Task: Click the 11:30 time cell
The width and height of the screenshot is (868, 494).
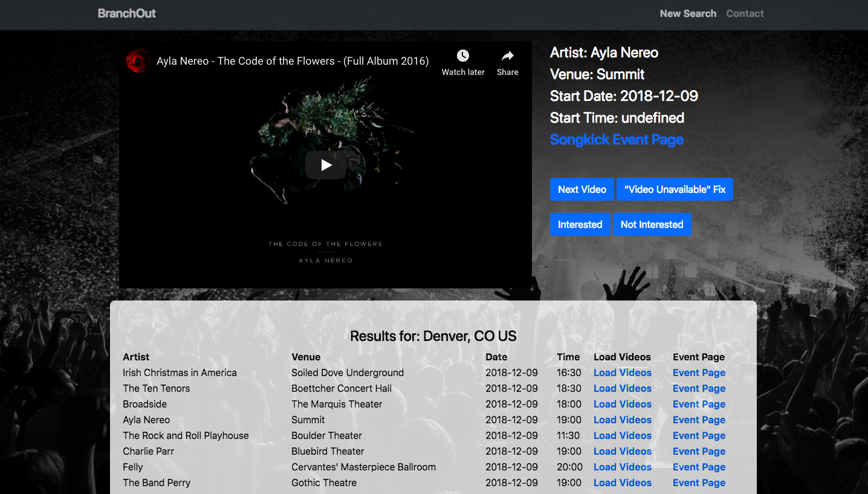Action: (x=568, y=435)
